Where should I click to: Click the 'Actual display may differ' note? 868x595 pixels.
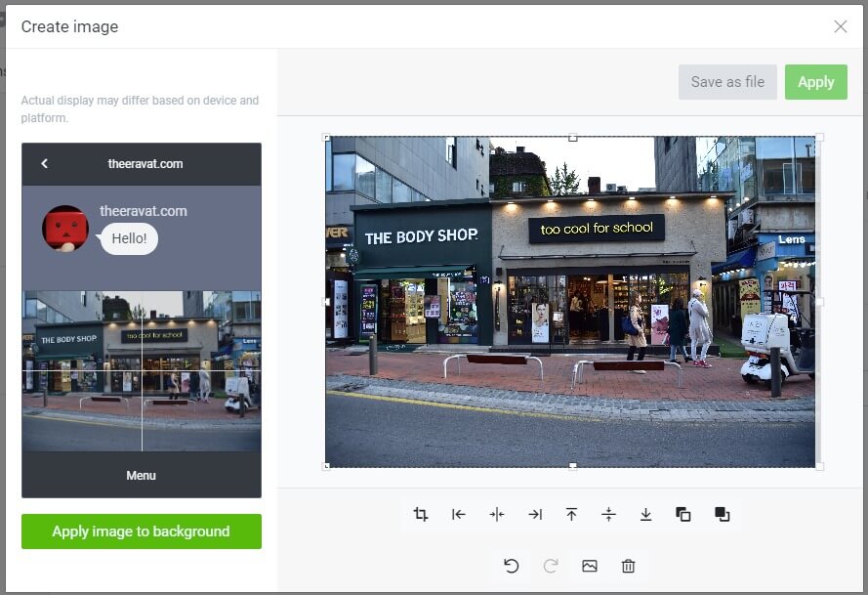[x=140, y=109]
